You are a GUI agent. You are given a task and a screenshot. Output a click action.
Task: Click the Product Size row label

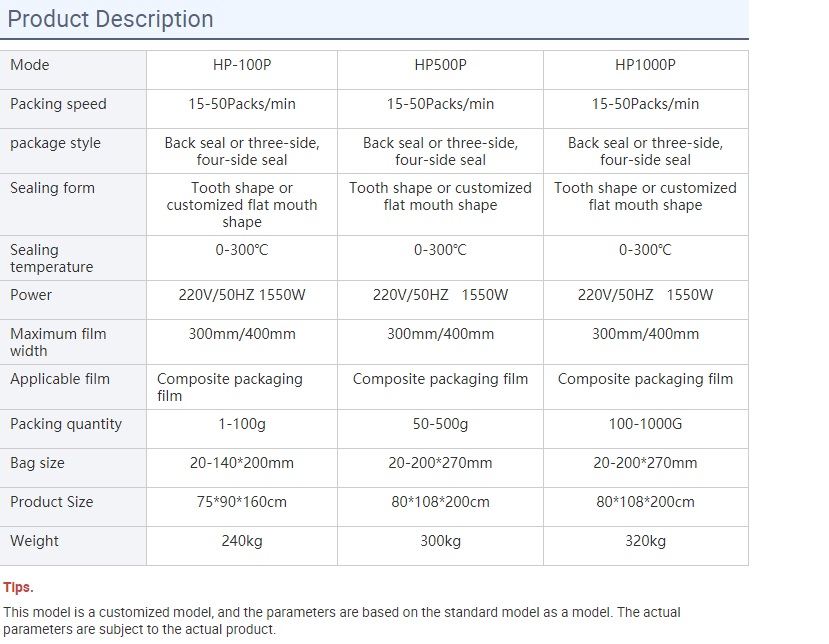(51, 502)
